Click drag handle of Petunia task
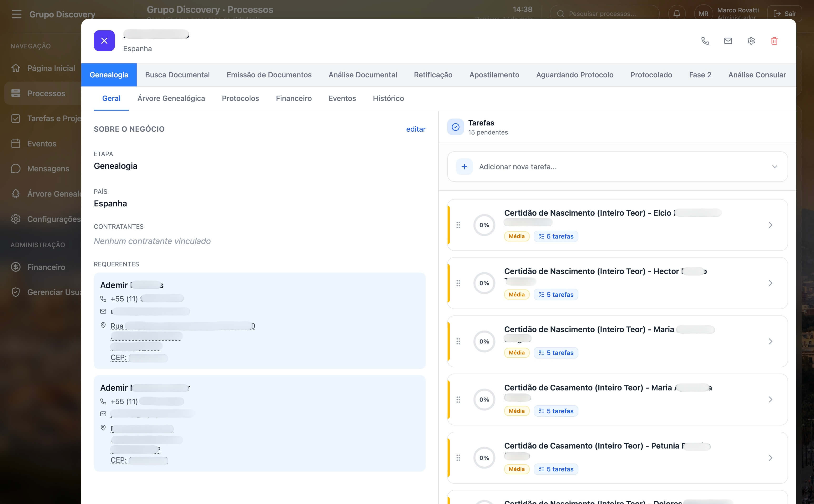814x504 pixels. click(458, 458)
